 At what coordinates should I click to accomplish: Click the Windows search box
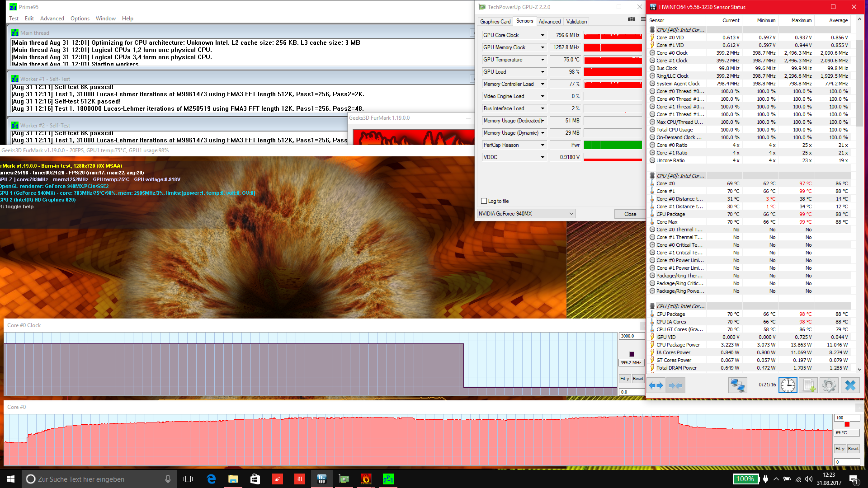click(x=99, y=479)
